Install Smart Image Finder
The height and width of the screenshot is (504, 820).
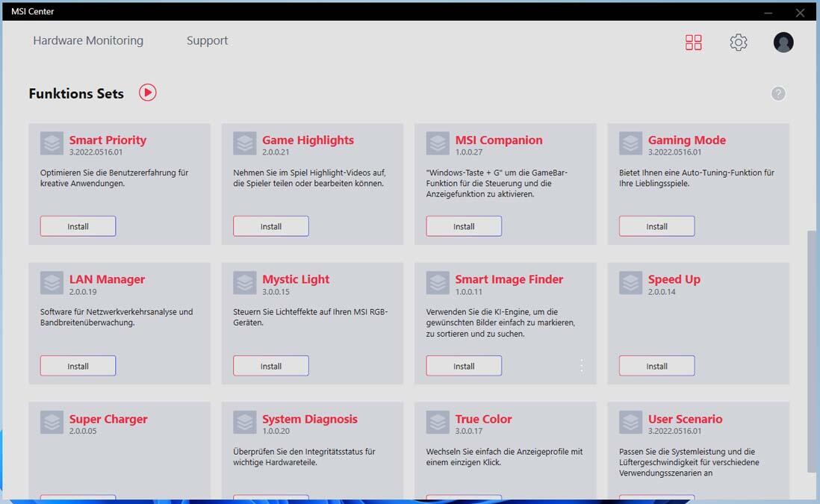tap(464, 366)
